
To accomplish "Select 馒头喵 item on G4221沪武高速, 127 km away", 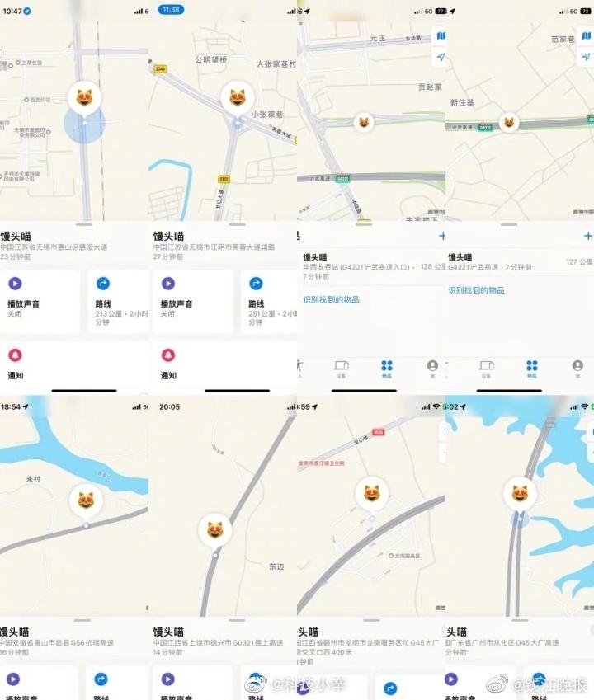I will pyautogui.click(x=520, y=262).
